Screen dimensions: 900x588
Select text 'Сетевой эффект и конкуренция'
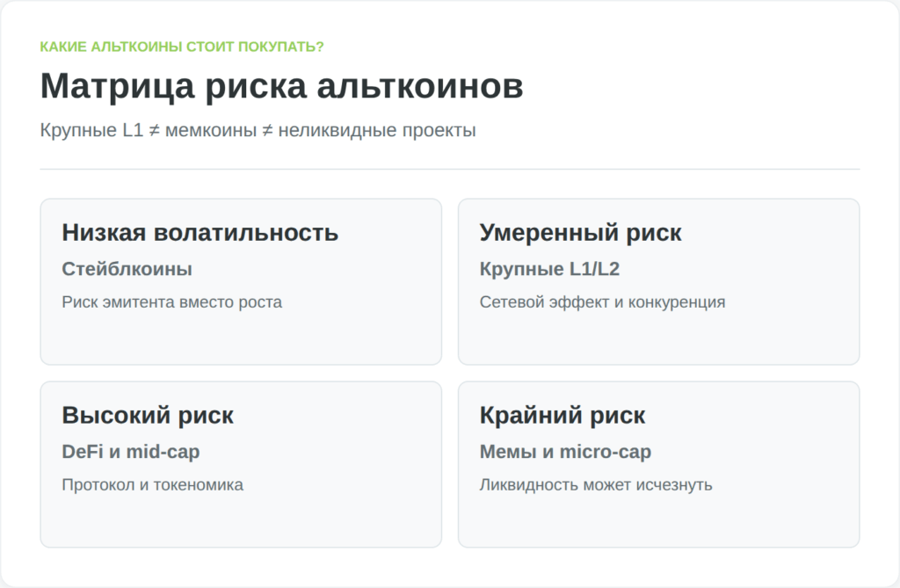(x=602, y=302)
